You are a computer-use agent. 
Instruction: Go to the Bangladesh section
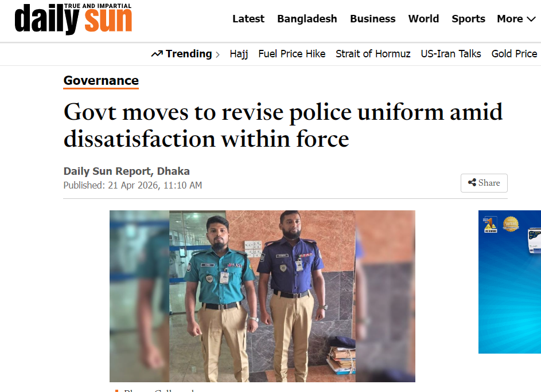[x=307, y=18]
